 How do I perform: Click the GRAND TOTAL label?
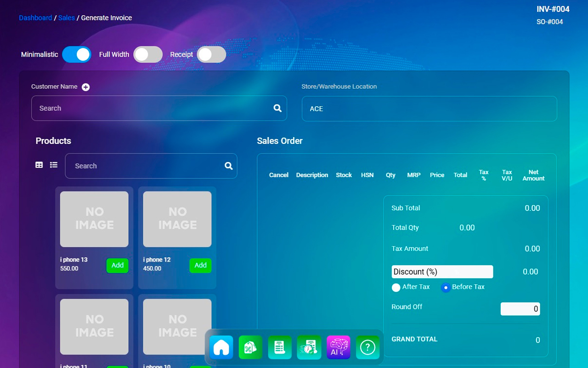click(414, 339)
